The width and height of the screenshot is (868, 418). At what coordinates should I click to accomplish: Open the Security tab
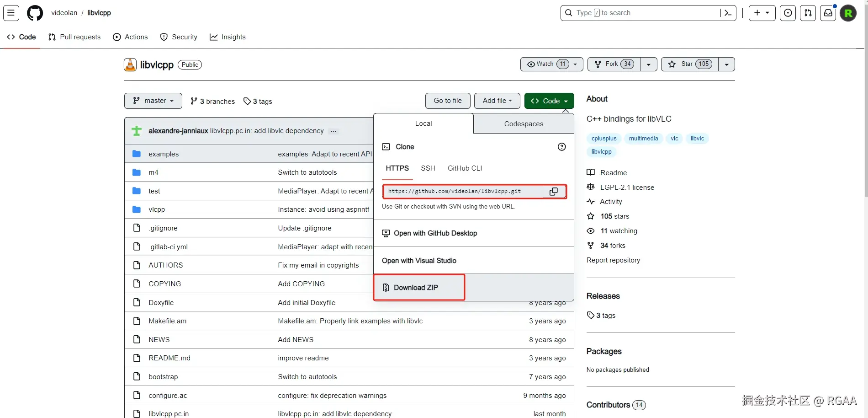tap(179, 37)
